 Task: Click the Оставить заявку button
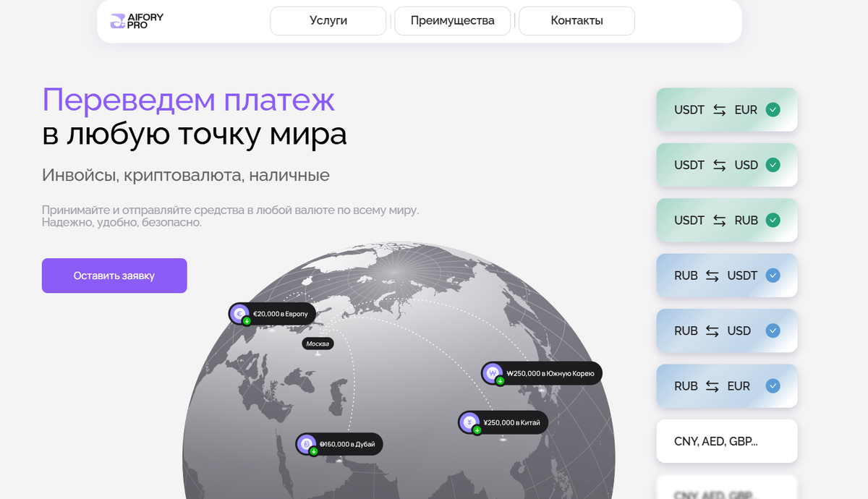click(x=114, y=276)
